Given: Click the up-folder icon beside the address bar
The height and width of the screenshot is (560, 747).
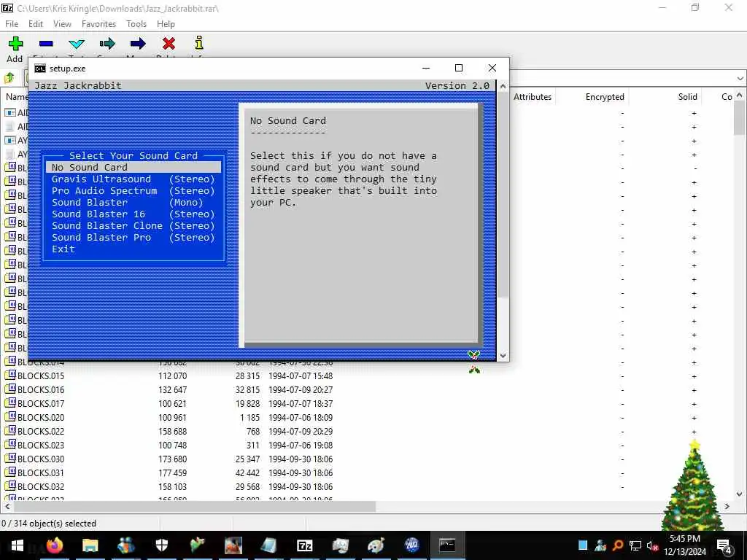Looking at the screenshot, I should (9, 77).
